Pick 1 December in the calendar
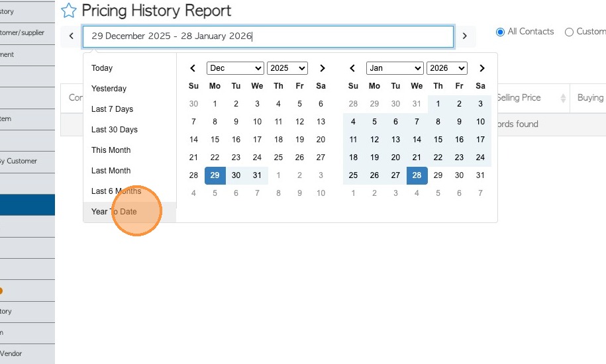 click(215, 104)
